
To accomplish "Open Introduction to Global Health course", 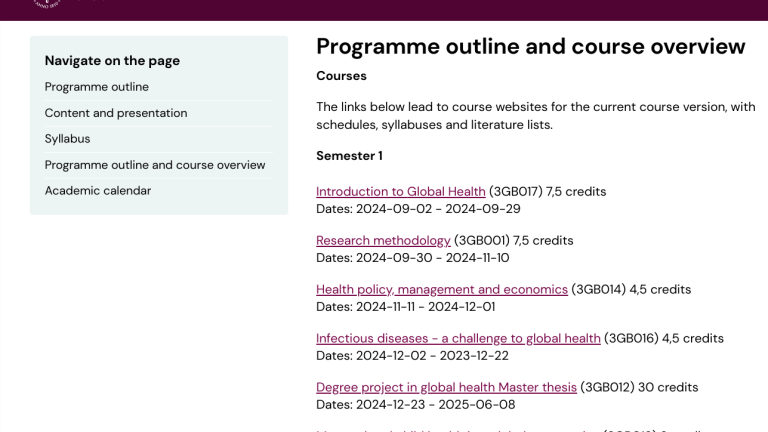I will pos(401,192).
